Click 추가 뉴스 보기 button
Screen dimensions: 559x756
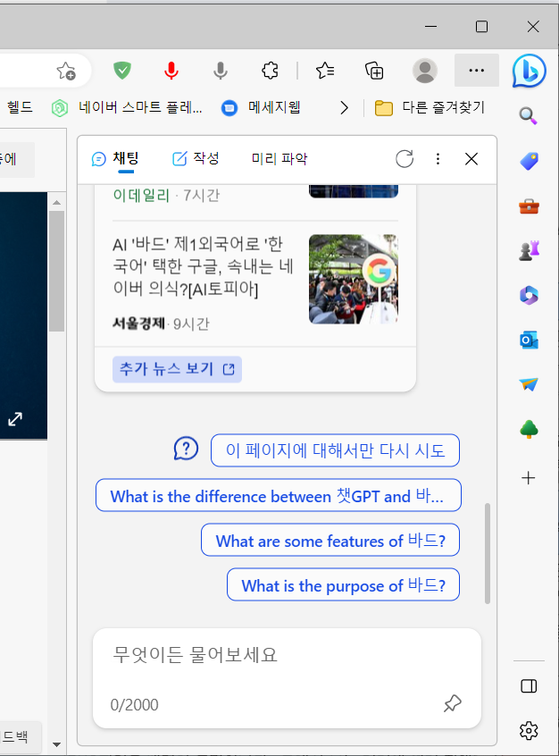177,369
